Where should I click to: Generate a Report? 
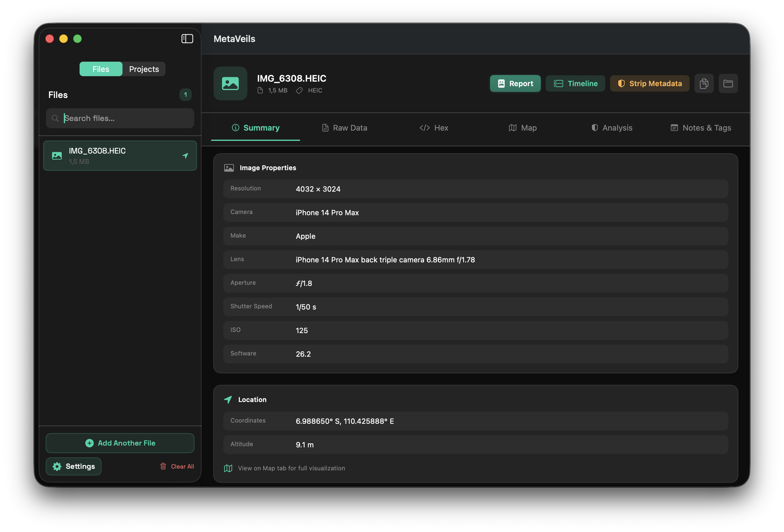click(515, 83)
